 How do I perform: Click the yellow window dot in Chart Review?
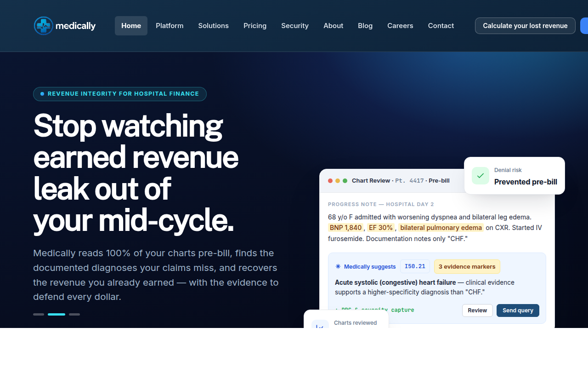click(x=338, y=181)
